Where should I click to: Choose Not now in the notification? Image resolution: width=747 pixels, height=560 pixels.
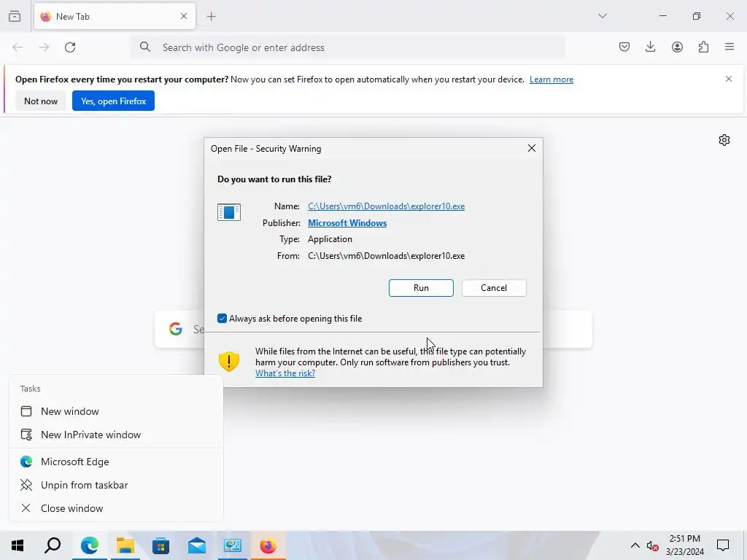click(x=41, y=101)
